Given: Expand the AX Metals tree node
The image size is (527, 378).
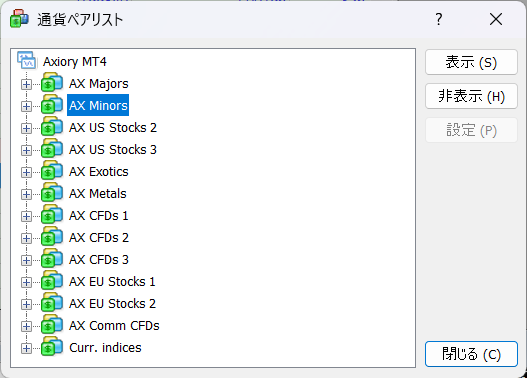Looking at the screenshot, I should pos(26,195).
